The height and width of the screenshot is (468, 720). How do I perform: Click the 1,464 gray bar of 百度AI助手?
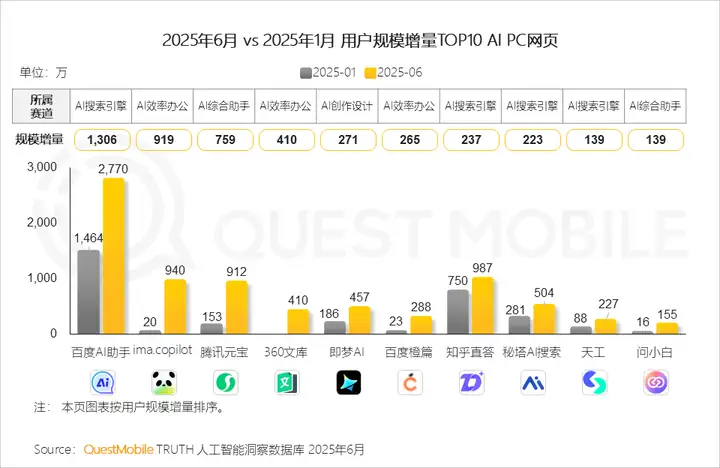(89, 292)
